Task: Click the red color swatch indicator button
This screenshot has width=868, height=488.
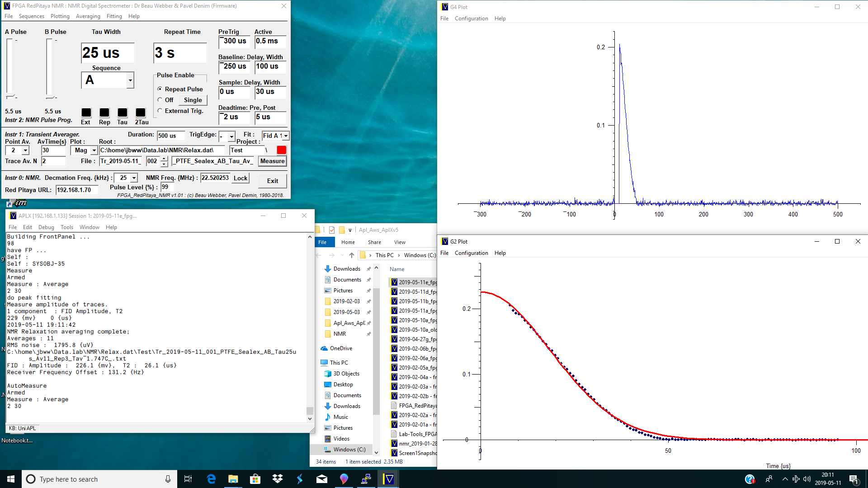Action: 281,150
